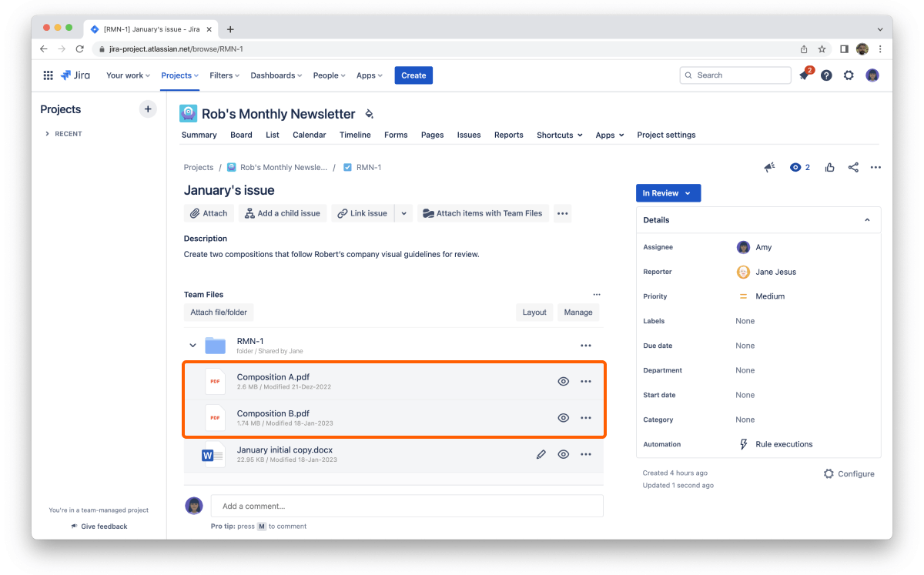Click the Chrome address bar URL

pyautogui.click(x=176, y=49)
